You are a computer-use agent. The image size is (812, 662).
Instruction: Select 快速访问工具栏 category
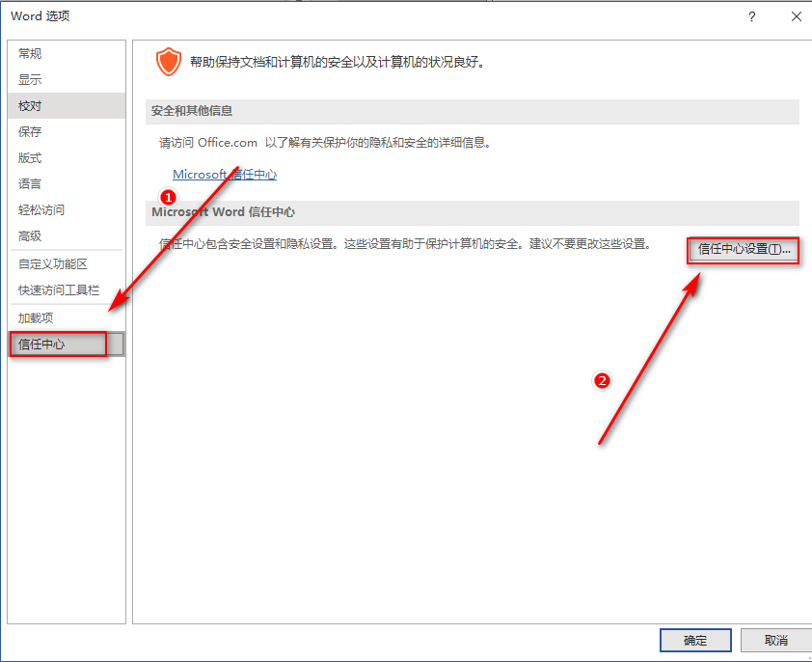pos(67,290)
